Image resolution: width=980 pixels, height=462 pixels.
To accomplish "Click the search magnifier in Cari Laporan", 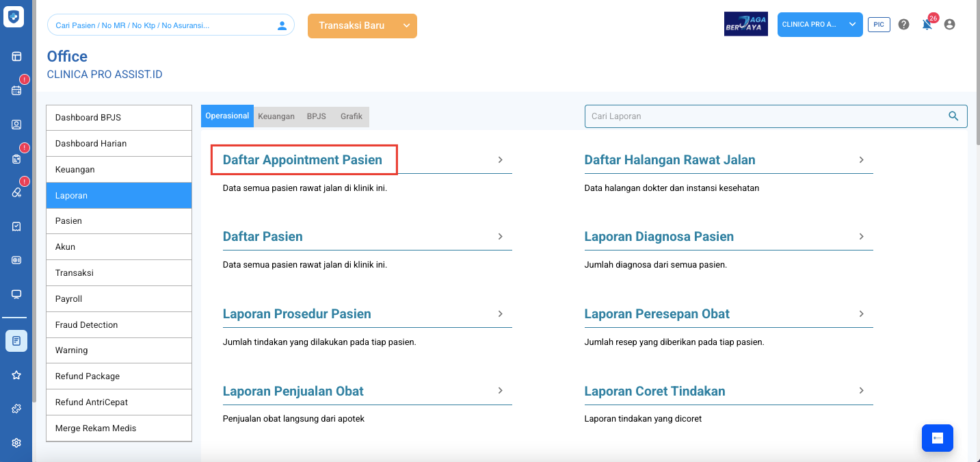I will pyautogui.click(x=953, y=116).
